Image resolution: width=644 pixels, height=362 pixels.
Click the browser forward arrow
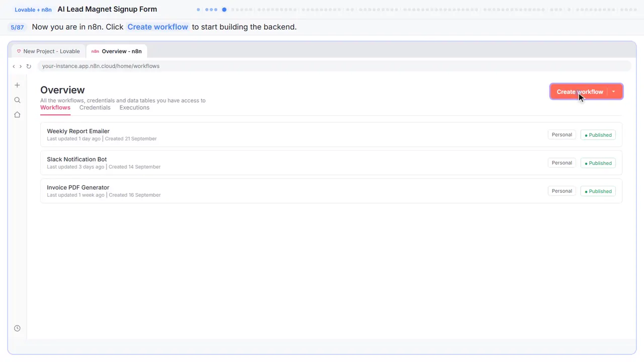pos(21,66)
